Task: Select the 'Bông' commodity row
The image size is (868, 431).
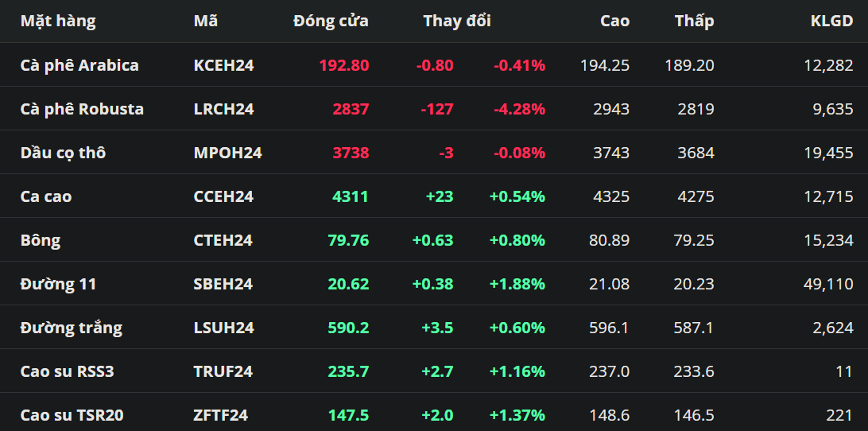Action: (41, 240)
